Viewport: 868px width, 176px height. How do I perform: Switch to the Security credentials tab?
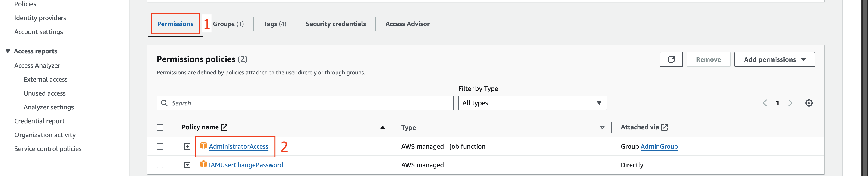click(336, 24)
